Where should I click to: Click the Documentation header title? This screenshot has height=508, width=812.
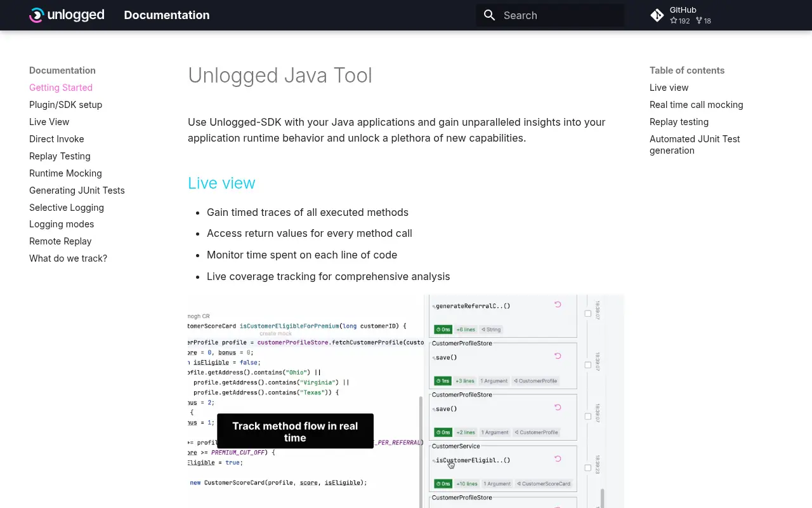coord(167,15)
